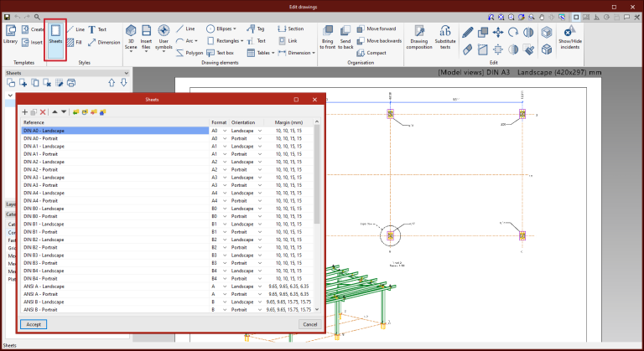Viewport: 644px width, 351px height.
Task: Open Orientation dropdown for DIN A1 - Portrait row
Action: [x=260, y=154]
